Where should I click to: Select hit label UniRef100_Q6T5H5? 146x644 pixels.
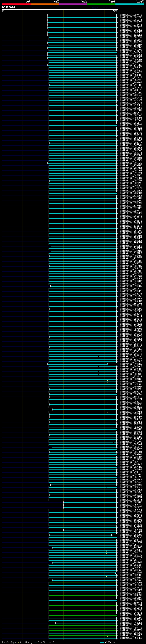pyautogui.click(x=131, y=93)
